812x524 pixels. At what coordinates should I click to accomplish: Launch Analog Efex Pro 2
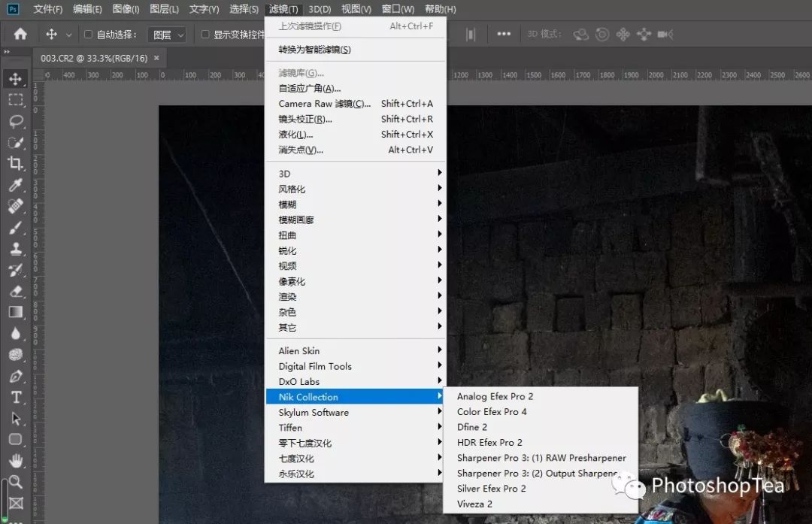pos(541,396)
